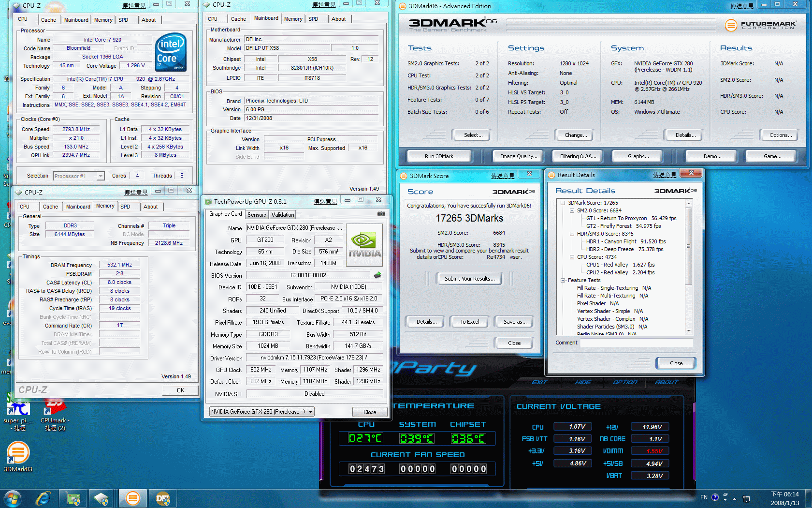Click the save BIOS chip icon
Image resolution: width=812 pixels, height=508 pixels.
[377, 275]
